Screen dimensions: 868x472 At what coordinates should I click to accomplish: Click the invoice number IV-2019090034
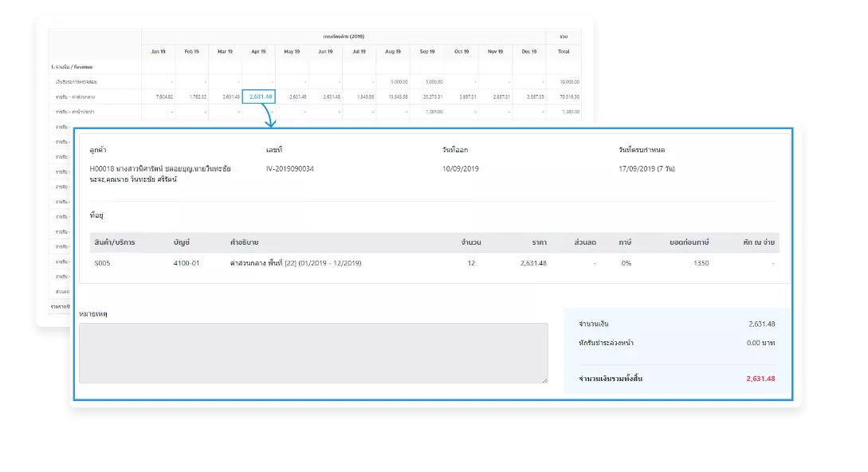click(289, 169)
